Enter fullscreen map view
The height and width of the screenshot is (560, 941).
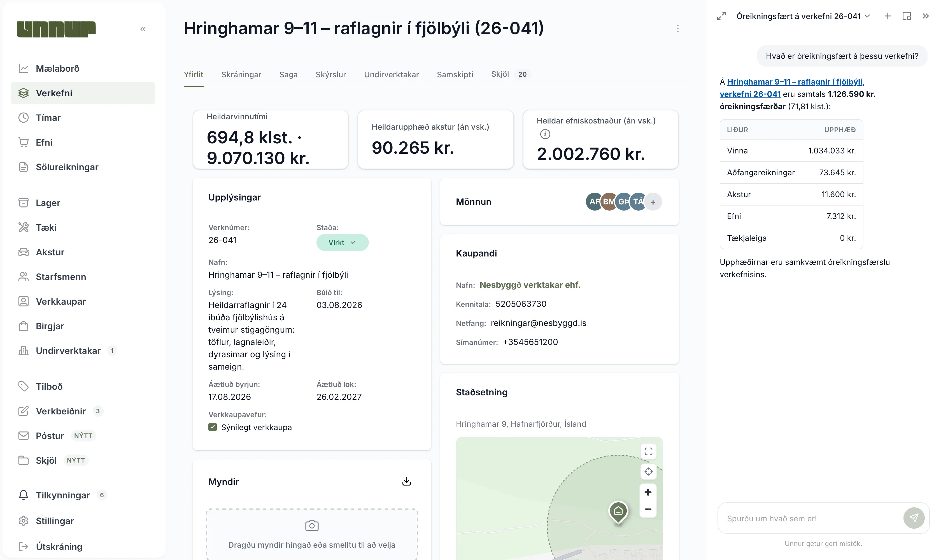(648, 451)
